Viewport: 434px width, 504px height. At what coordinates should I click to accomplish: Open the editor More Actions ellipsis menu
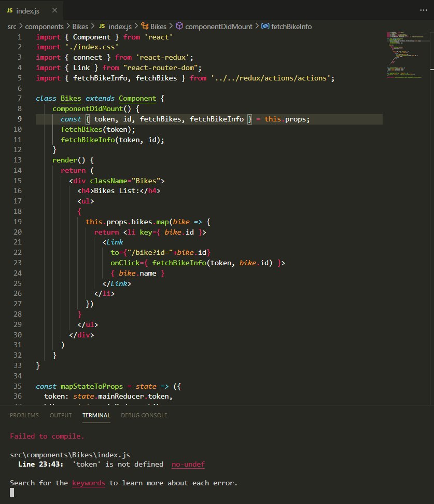coord(424,10)
